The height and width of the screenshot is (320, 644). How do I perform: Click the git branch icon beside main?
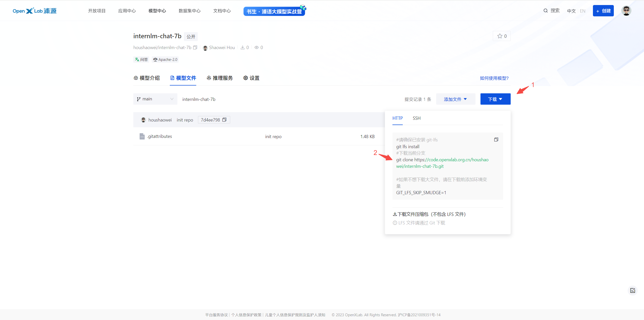tap(138, 99)
